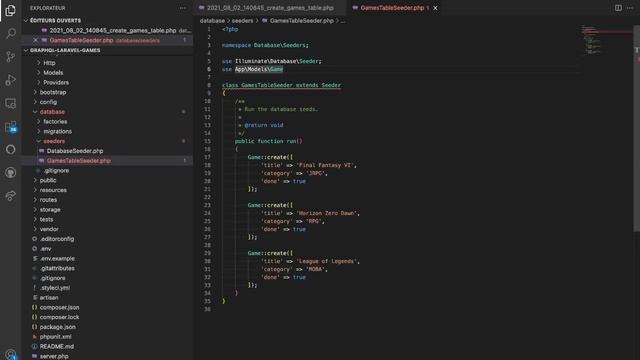The width and height of the screenshot is (640, 360).
Task: Close GamesTableSeeder.php in open editors list
Action: click(x=36, y=40)
